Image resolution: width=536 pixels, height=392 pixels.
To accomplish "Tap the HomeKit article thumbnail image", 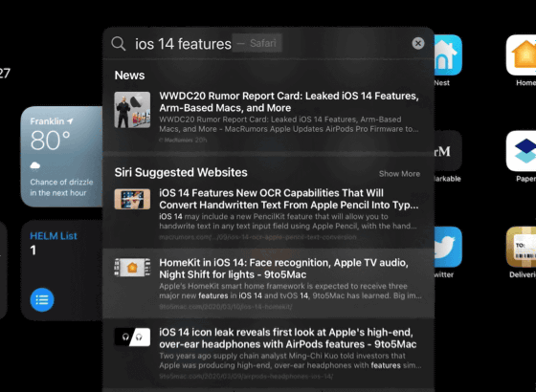I will 132,268.
